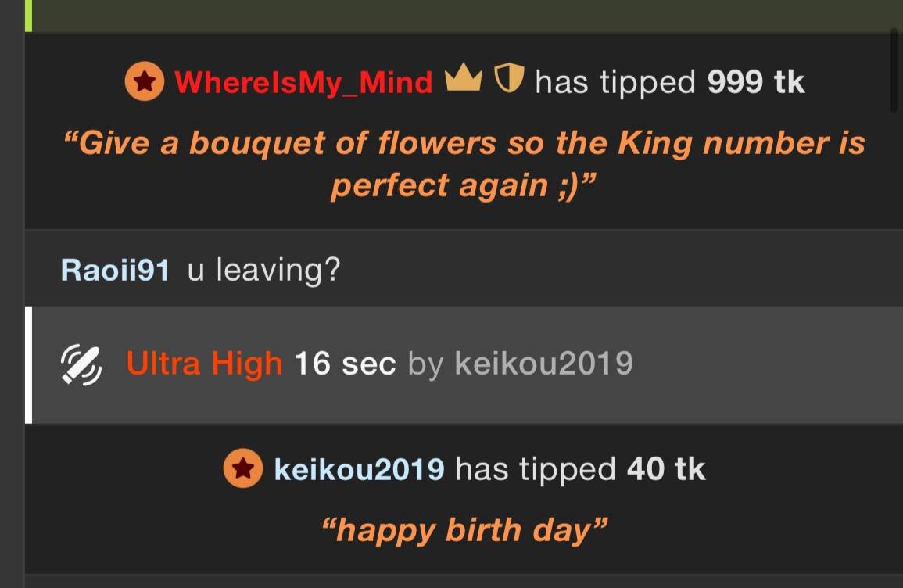Click the 999 tk tip amount
The image size is (903, 588).
pos(756,81)
